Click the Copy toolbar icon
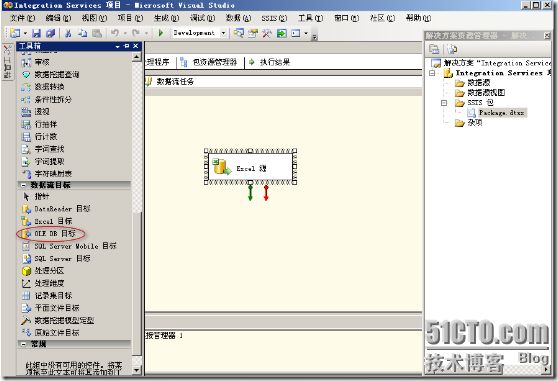Viewport: 558px width, 381px height. tap(83, 33)
